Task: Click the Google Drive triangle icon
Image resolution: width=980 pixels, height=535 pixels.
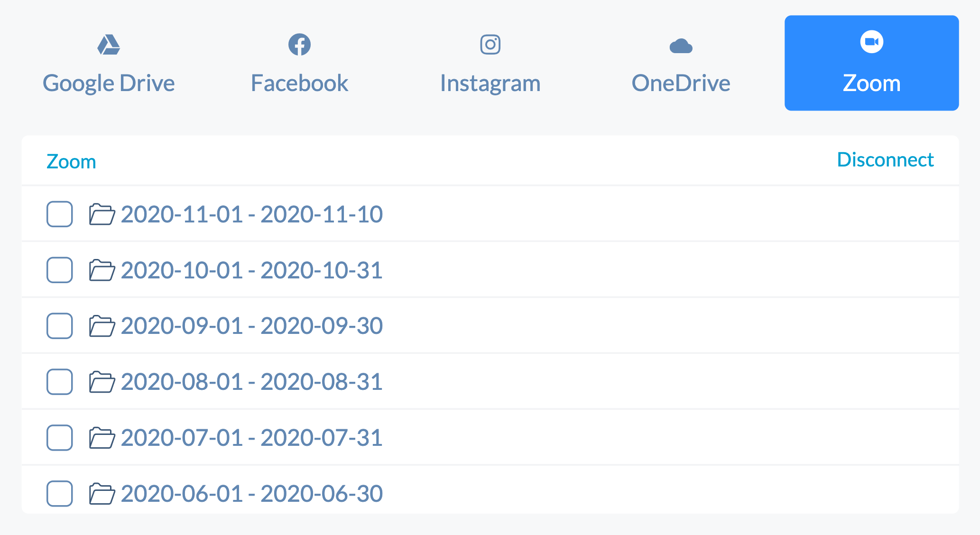Action: [109, 45]
